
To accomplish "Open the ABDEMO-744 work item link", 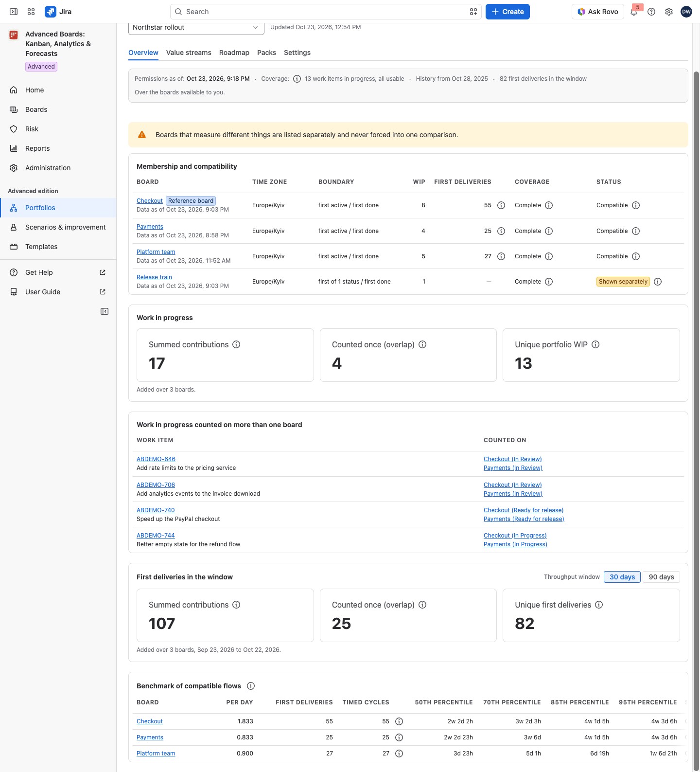I will 156,536.
